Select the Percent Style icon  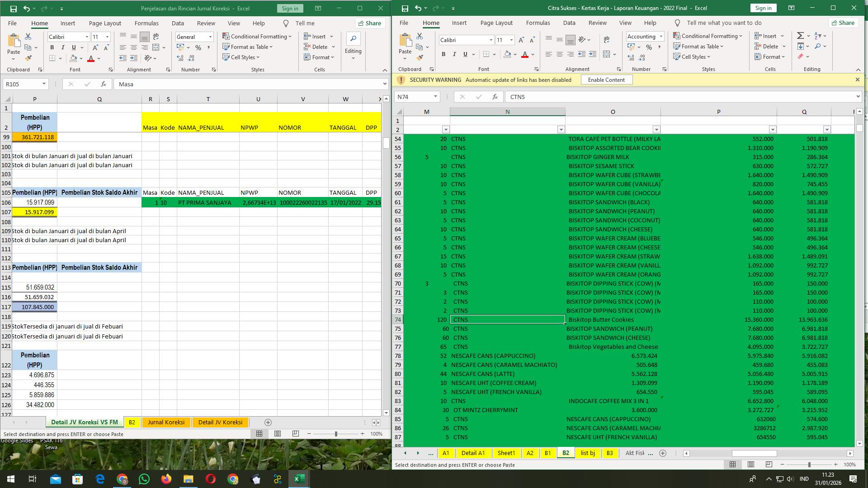(x=649, y=47)
